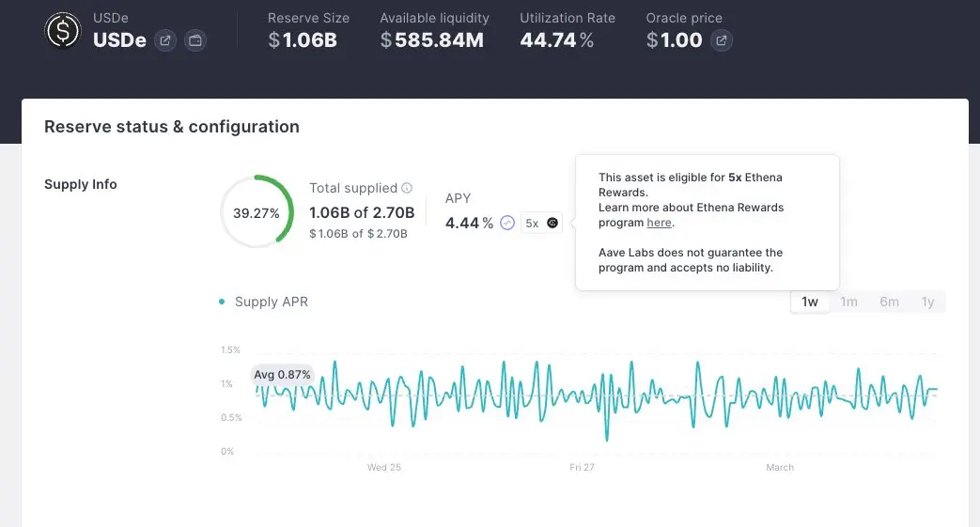Open the 'here' Ethena Rewards link

click(x=659, y=223)
